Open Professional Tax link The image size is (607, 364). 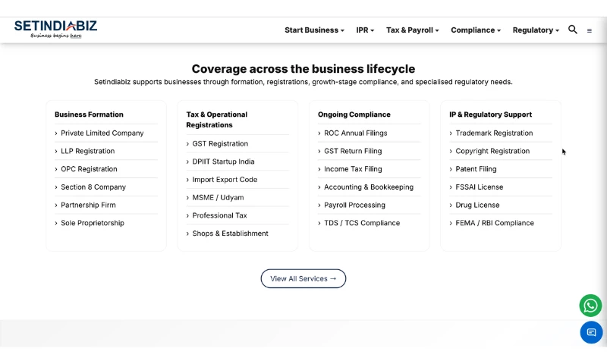pyautogui.click(x=219, y=215)
